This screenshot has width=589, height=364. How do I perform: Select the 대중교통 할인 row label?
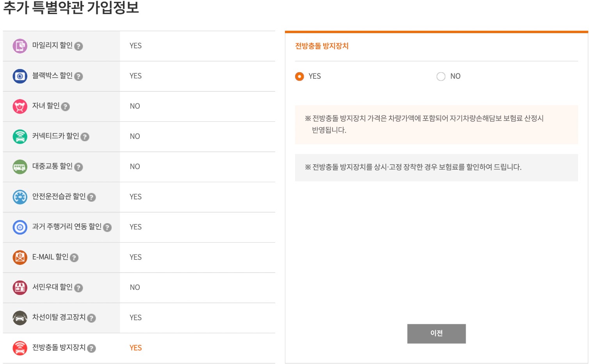pos(52,166)
